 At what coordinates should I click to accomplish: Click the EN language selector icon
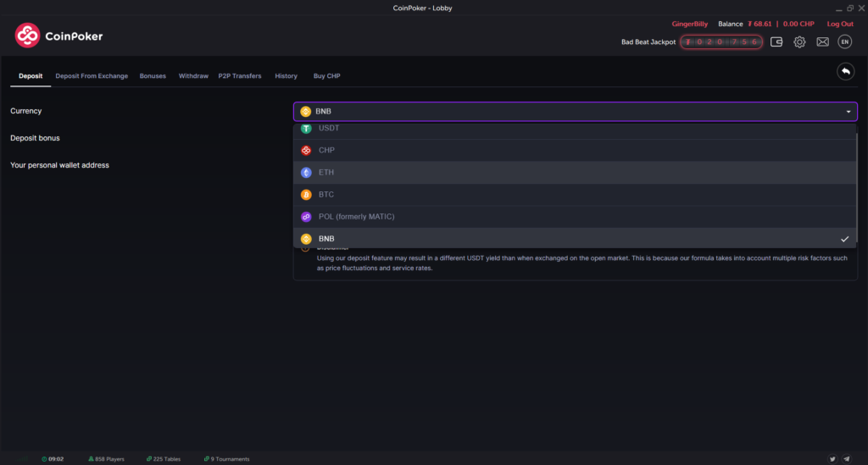point(844,42)
